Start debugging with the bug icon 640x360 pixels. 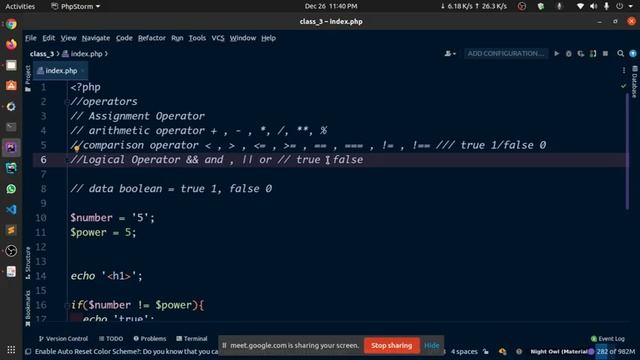(569, 53)
